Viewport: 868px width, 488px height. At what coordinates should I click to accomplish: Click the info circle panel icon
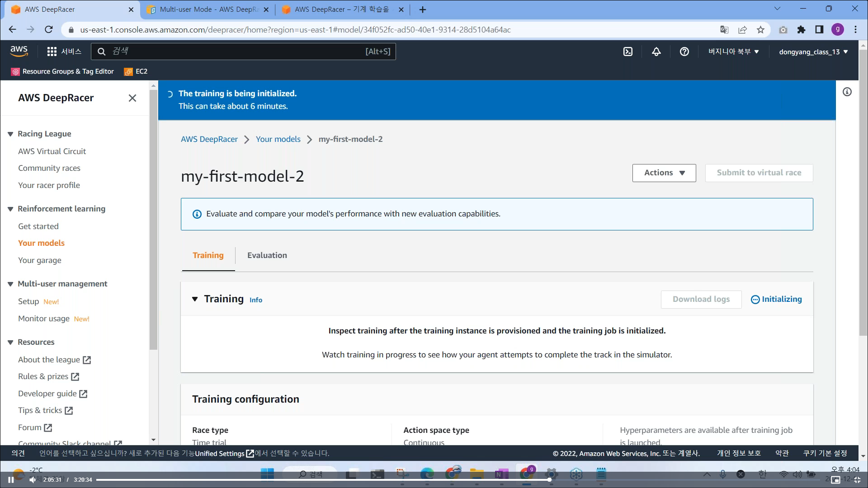point(847,92)
